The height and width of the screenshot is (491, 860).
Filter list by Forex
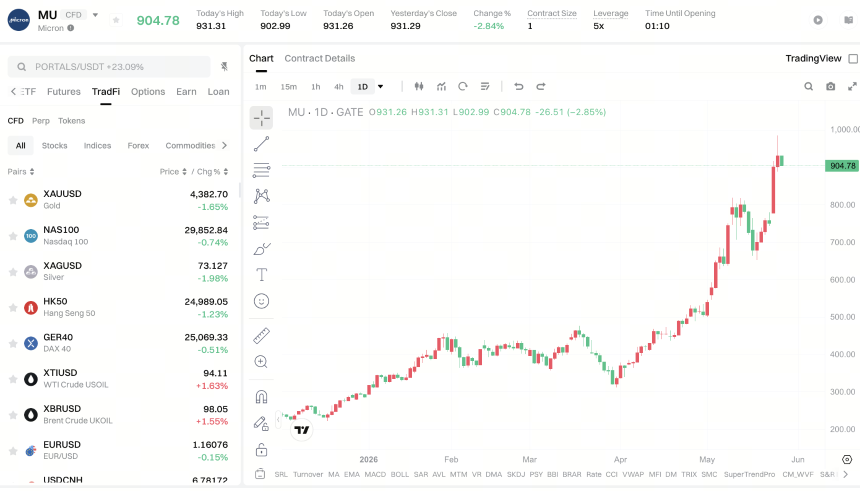[x=138, y=145]
